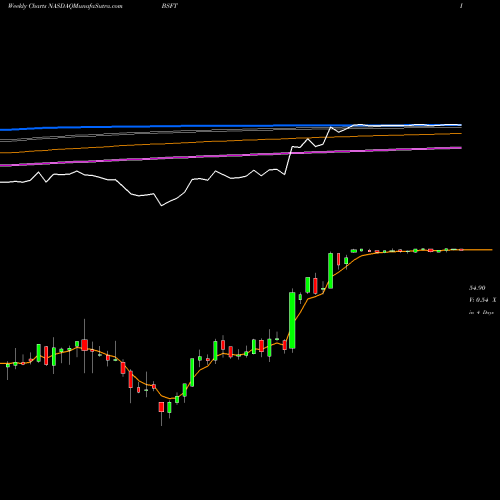This screenshot has width=500, height=500.
Task: Click the tallest green candlestick in the chart
Action: coord(292,320)
